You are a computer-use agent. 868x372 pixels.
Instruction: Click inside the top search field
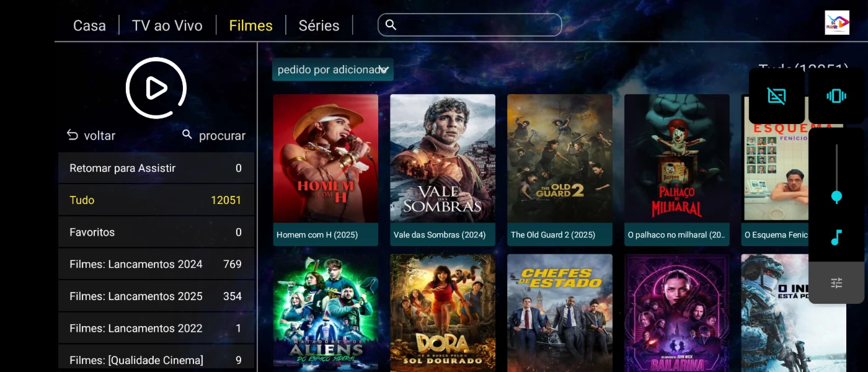click(469, 25)
